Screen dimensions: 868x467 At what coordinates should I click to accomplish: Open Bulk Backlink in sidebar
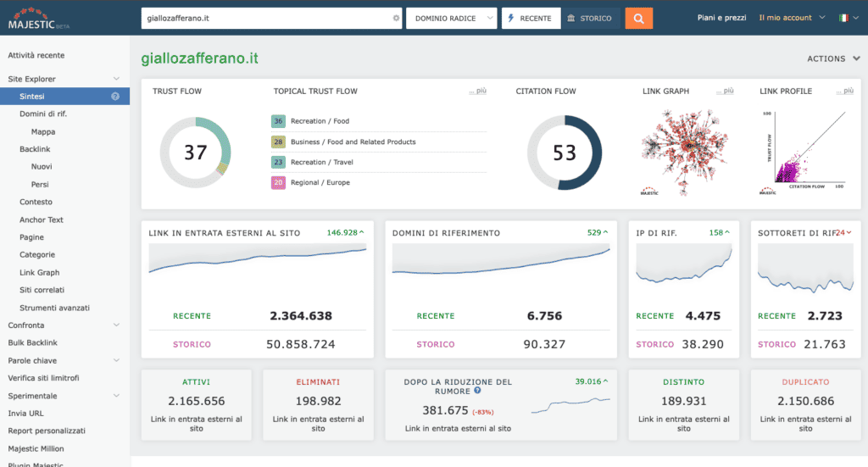[x=33, y=342]
